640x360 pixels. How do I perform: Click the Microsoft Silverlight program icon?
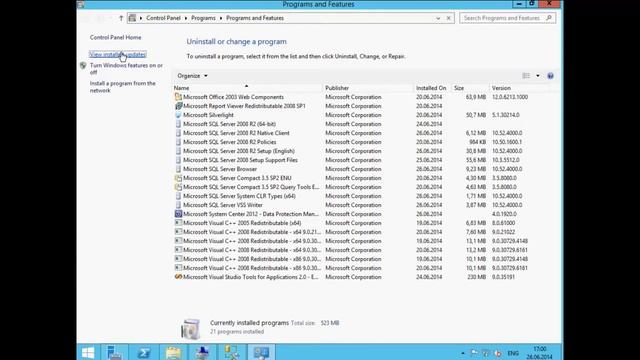tap(178, 115)
